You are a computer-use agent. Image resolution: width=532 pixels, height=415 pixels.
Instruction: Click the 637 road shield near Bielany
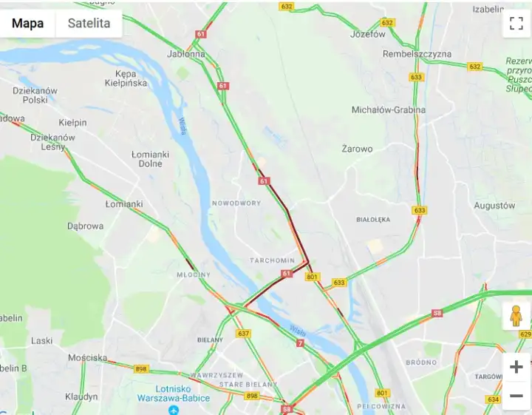(243, 334)
